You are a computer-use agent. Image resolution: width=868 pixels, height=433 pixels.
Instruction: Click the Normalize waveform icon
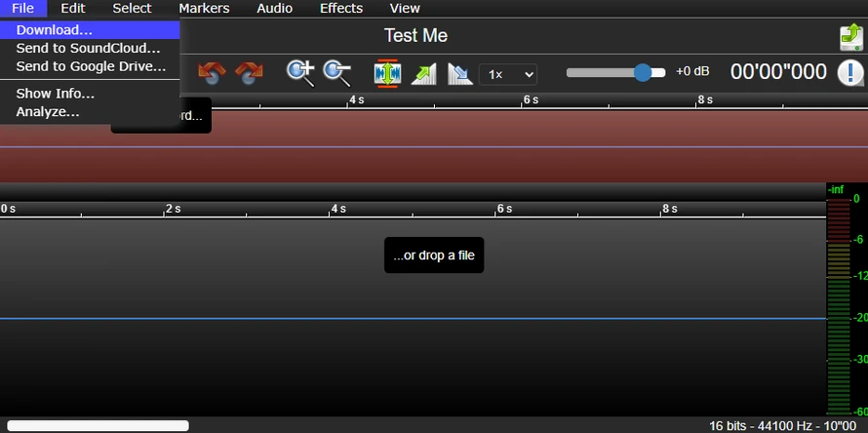coord(387,73)
